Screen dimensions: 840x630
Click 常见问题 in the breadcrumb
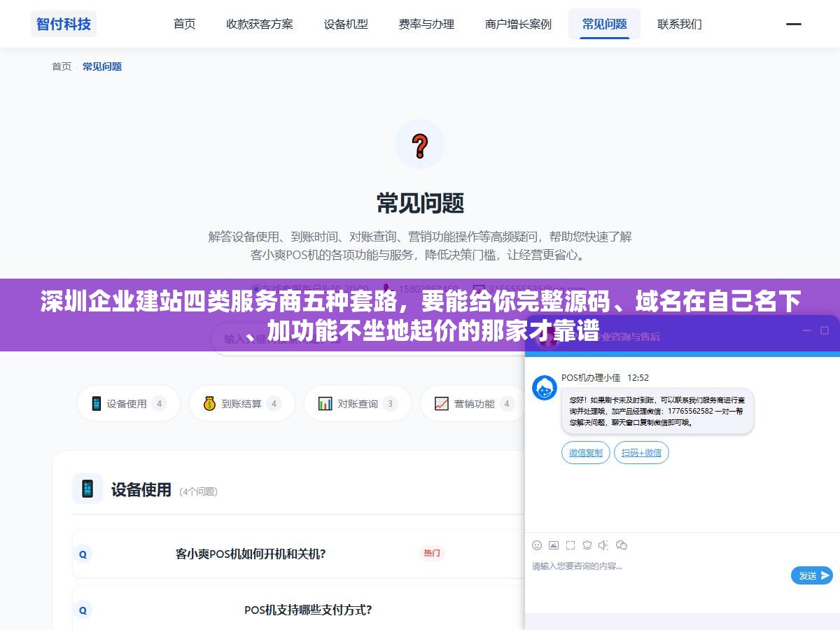tap(102, 66)
